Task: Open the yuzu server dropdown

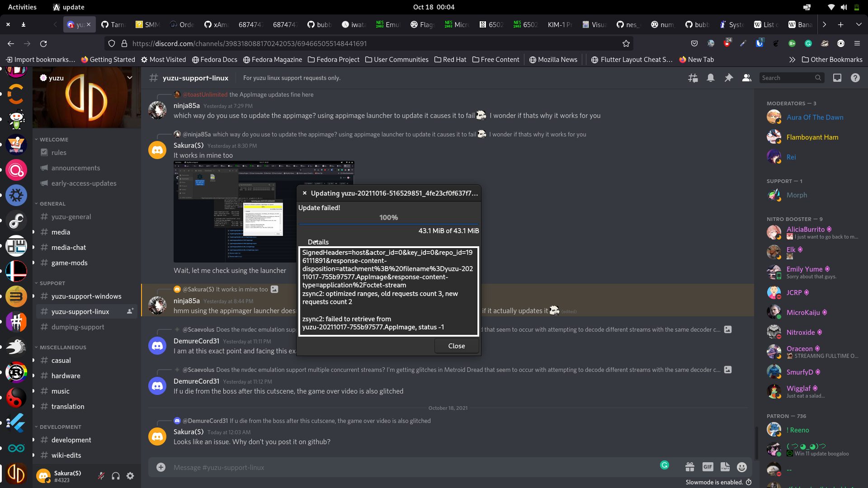Action: 130,77
